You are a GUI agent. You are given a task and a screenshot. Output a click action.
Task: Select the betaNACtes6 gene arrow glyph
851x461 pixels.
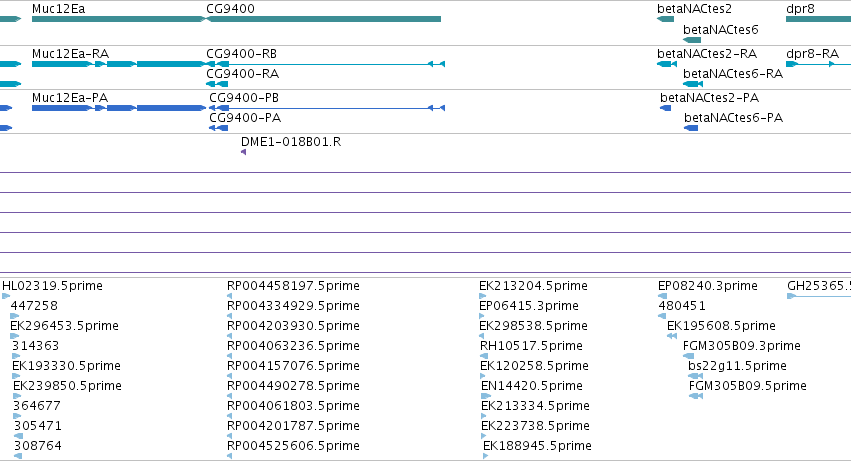[x=692, y=40]
